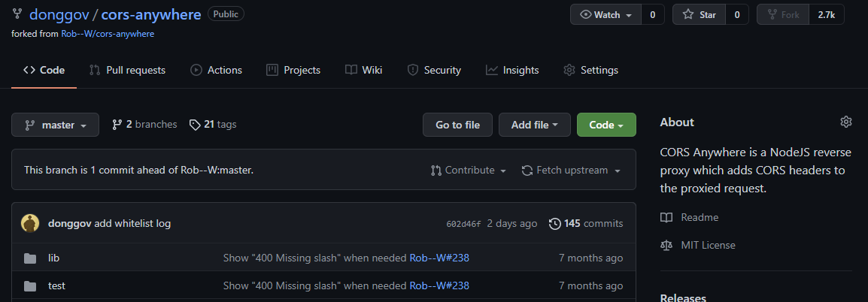This screenshot has width=868, height=302.
Task: Click the folder icon for test
Action: [30, 286]
